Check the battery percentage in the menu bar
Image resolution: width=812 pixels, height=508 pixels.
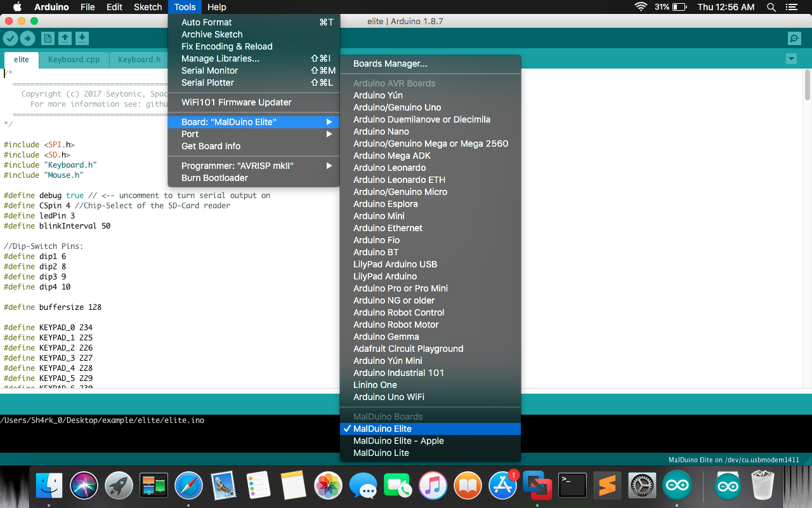click(x=662, y=7)
